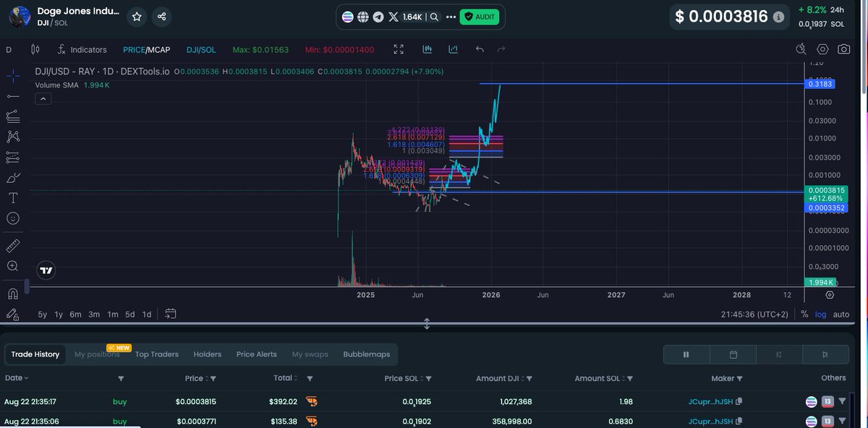
Task: Set chart range to 1d
Action: tap(147, 314)
